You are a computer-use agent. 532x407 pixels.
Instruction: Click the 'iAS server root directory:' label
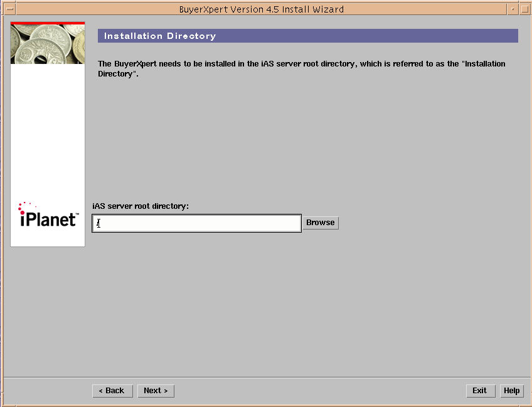pyautogui.click(x=140, y=206)
